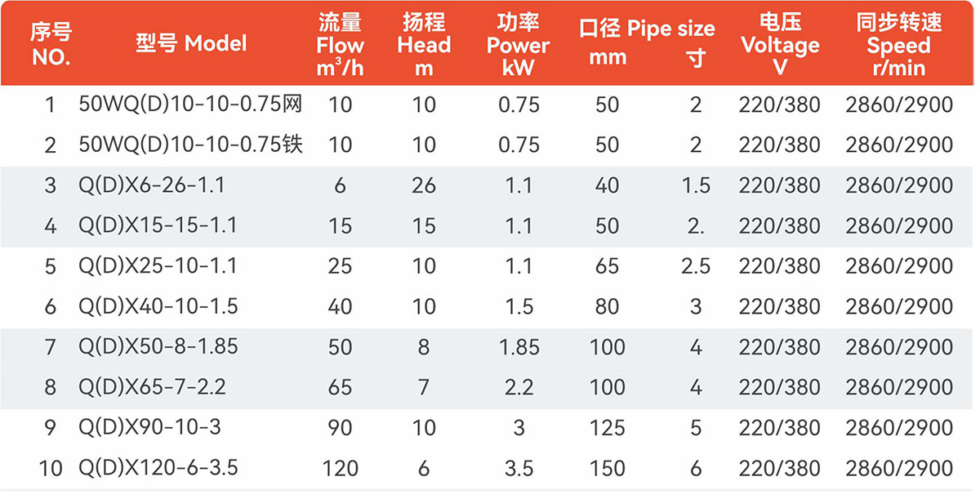Viewport: 980px width, 499px height.
Task: Select the 1.85 power value cell
Action: click(x=519, y=347)
